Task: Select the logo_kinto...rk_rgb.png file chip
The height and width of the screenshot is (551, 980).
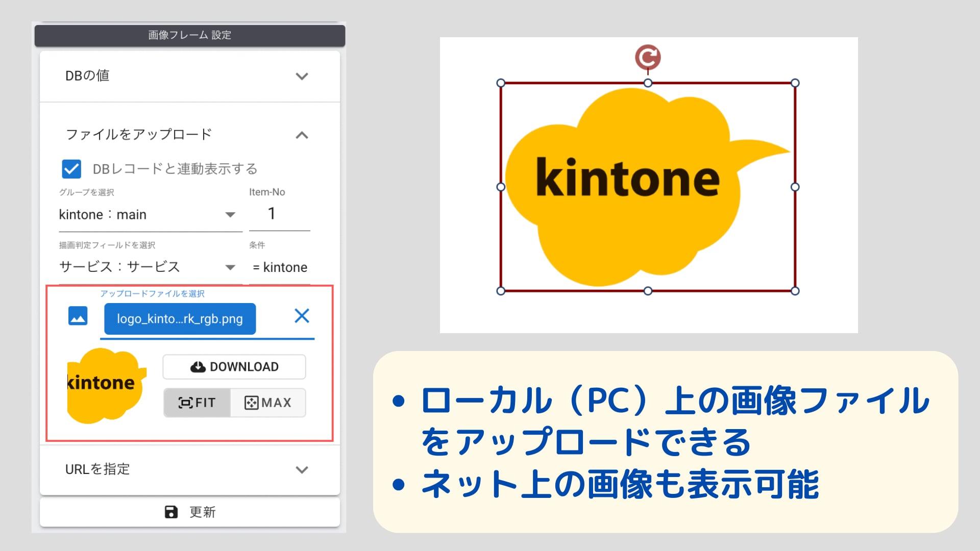Action: coord(180,319)
